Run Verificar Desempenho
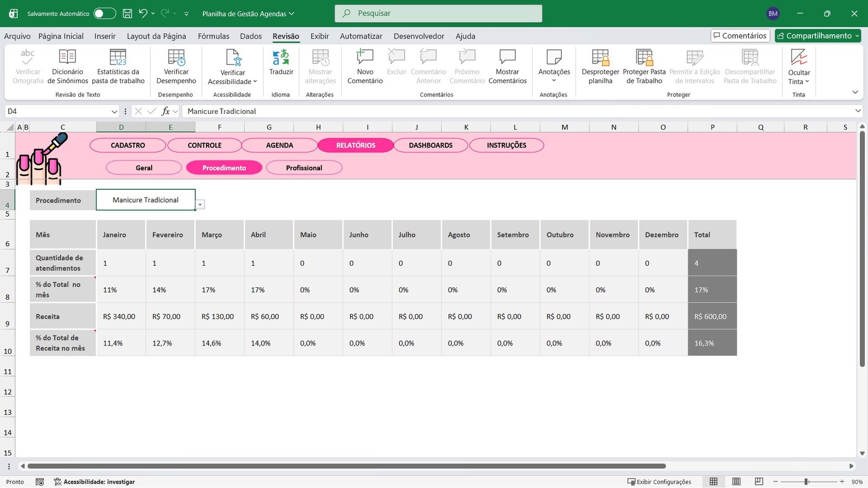The height and width of the screenshot is (488, 868). click(176, 66)
